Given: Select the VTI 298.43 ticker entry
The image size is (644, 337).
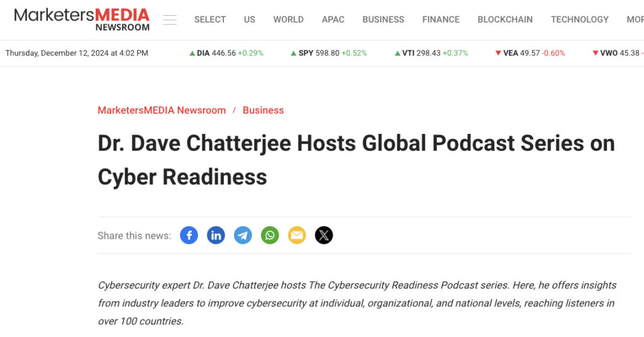Looking at the screenshot, I should 431,53.
